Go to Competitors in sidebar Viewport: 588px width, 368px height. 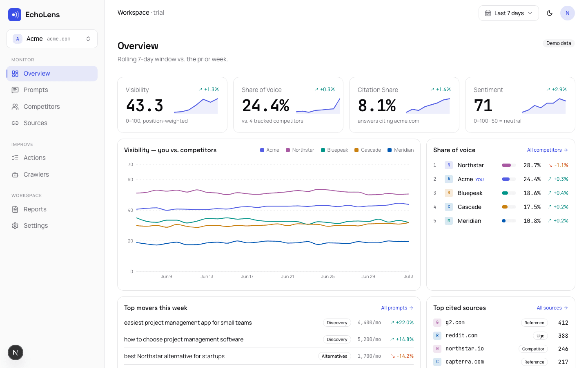pos(52,107)
